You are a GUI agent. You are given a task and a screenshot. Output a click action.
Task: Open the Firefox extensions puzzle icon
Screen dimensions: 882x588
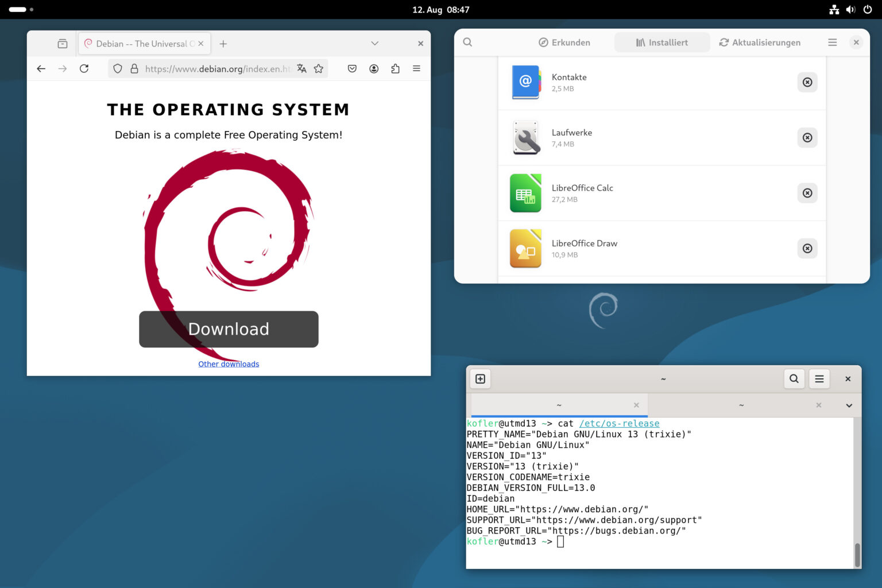(x=395, y=68)
